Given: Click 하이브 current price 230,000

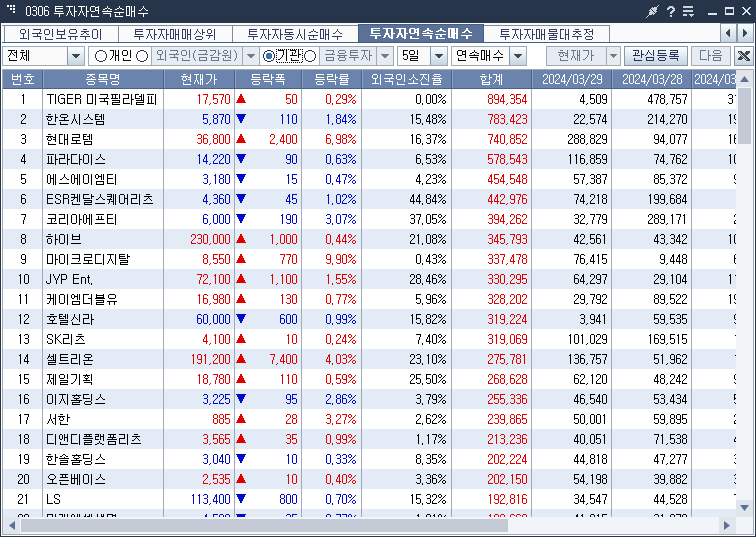Looking at the screenshot, I should pyautogui.click(x=210, y=239).
